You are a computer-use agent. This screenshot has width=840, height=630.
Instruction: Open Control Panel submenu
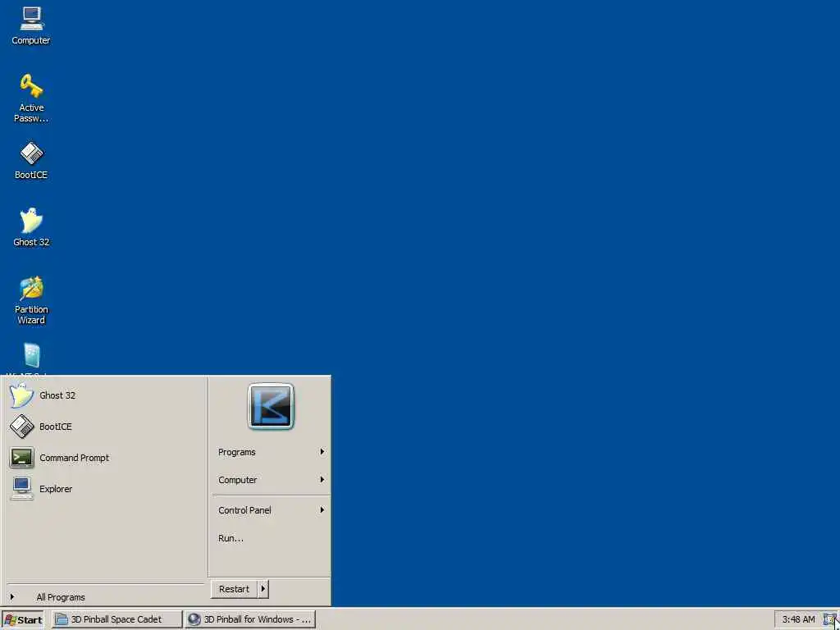click(270, 510)
